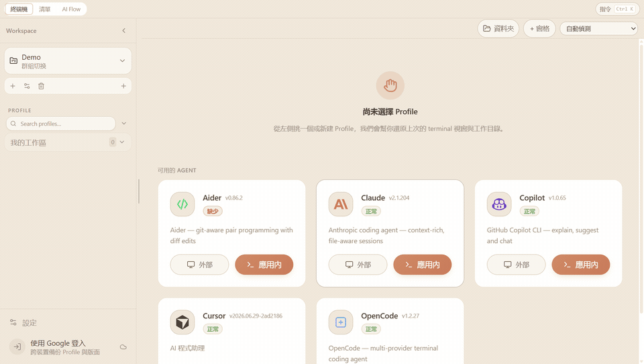
Task: Click Copilot's 正常 status badge
Action: coord(529,211)
